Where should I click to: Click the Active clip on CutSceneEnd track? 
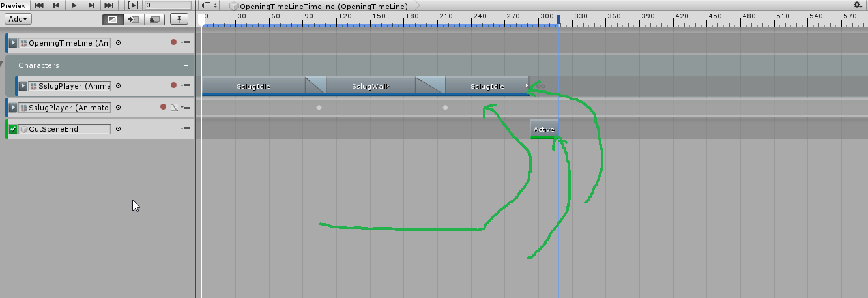click(543, 129)
